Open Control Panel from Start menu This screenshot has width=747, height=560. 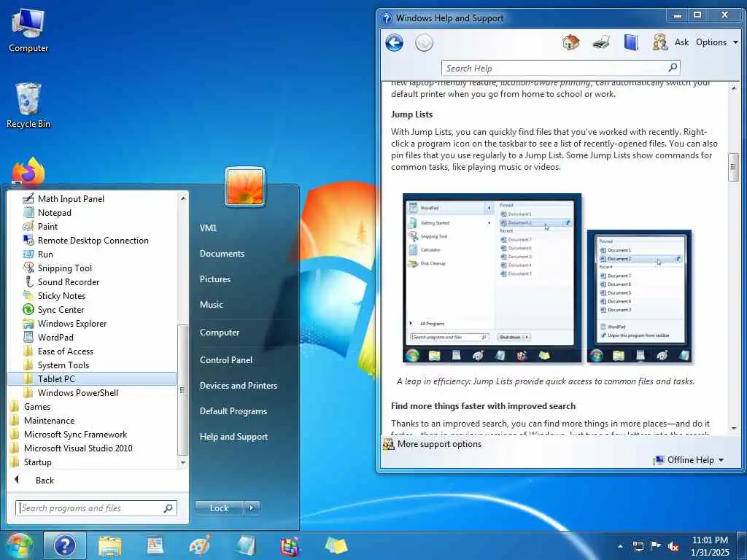point(226,360)
